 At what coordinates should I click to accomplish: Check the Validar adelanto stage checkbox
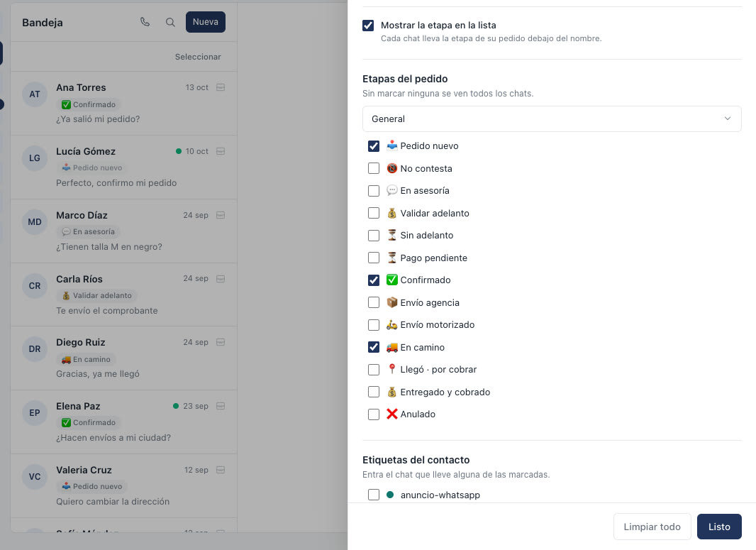(x=374, y=213)
